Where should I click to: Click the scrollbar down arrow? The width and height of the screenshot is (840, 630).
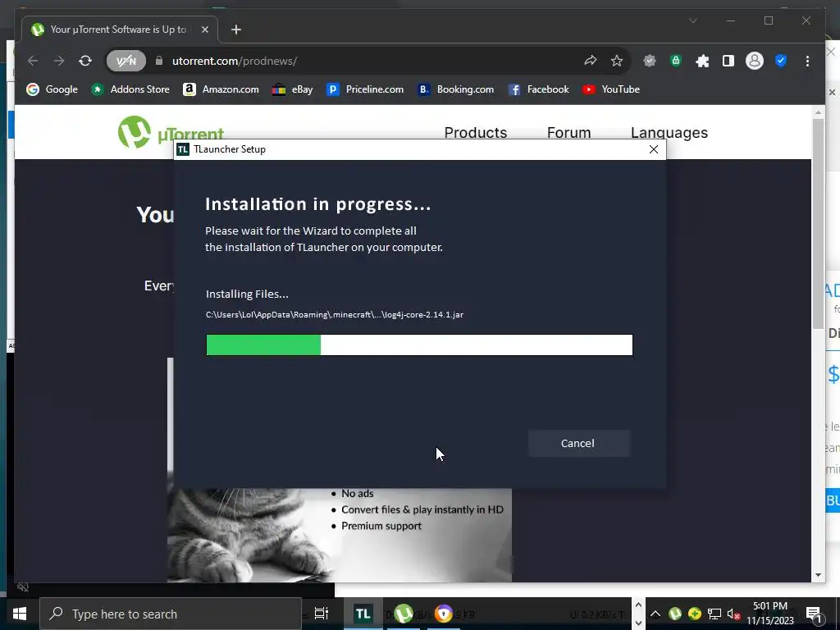pos(818,575)
